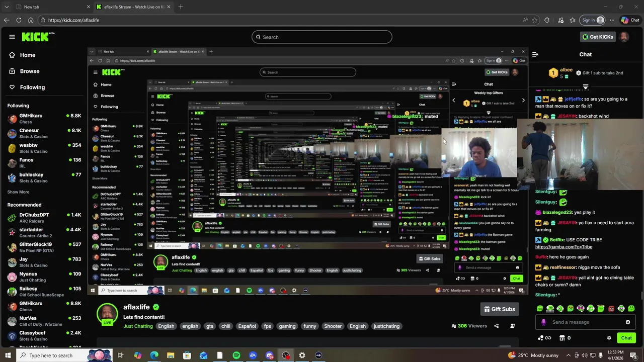644x362 pixels.
Task: Click the Get KICKs button
Action: (x=598, y=37)
